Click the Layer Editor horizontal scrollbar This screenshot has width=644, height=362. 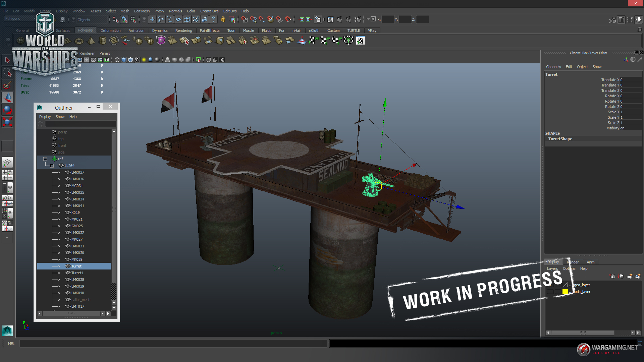click(583, 333)
